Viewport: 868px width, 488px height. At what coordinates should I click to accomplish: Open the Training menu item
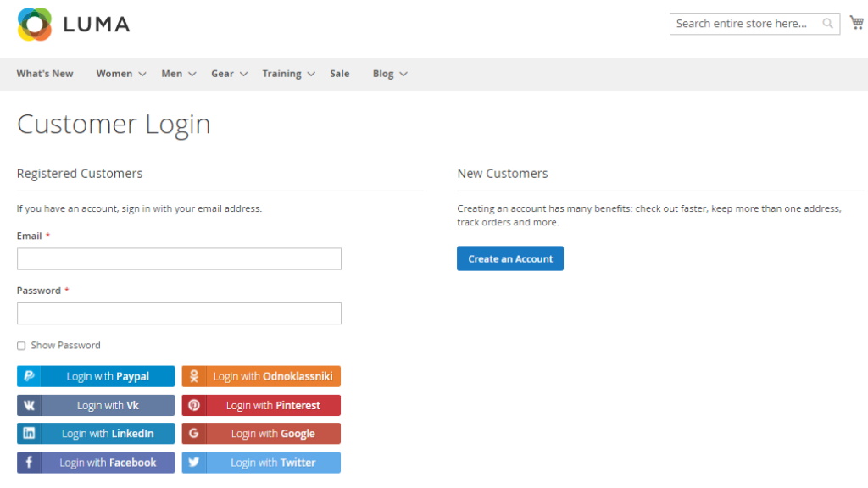pos(281,74)
